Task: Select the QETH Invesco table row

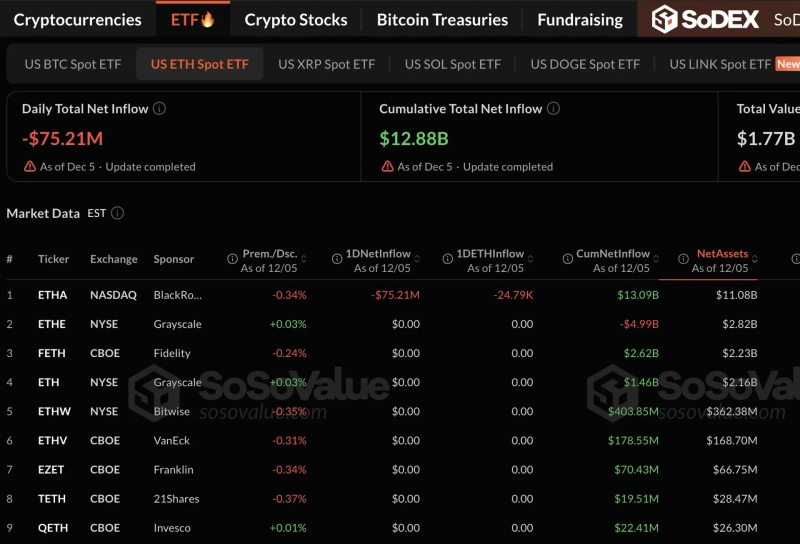Action: point(400,528)
